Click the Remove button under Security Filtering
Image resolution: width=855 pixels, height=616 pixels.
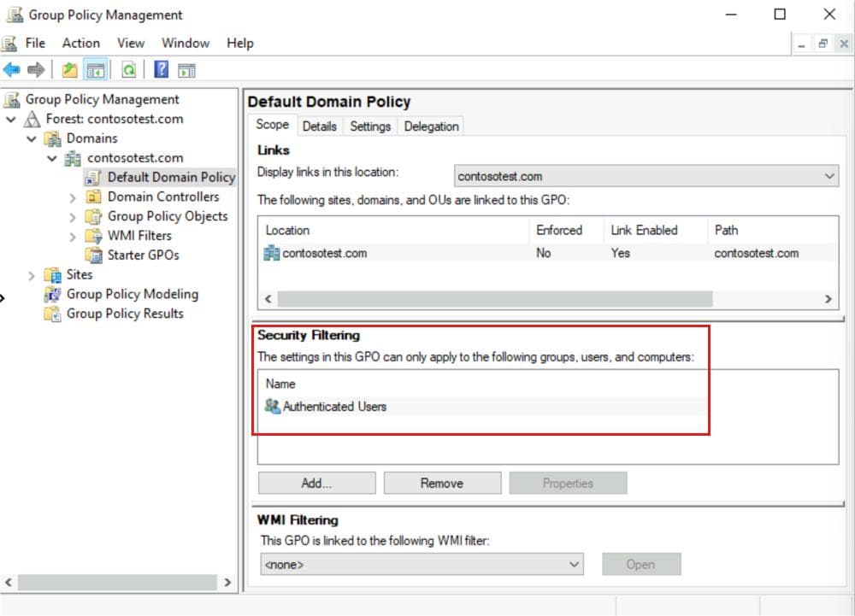pos(442,483)
